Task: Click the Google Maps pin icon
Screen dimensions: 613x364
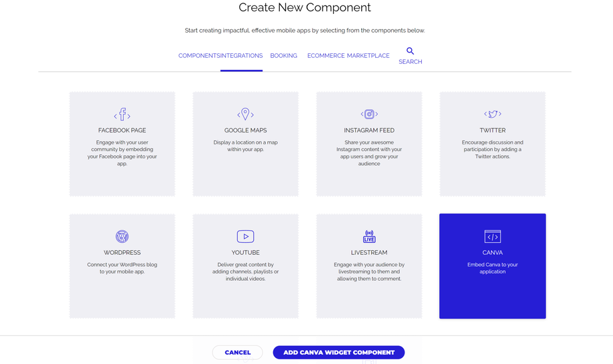Action: coord(245,114)
